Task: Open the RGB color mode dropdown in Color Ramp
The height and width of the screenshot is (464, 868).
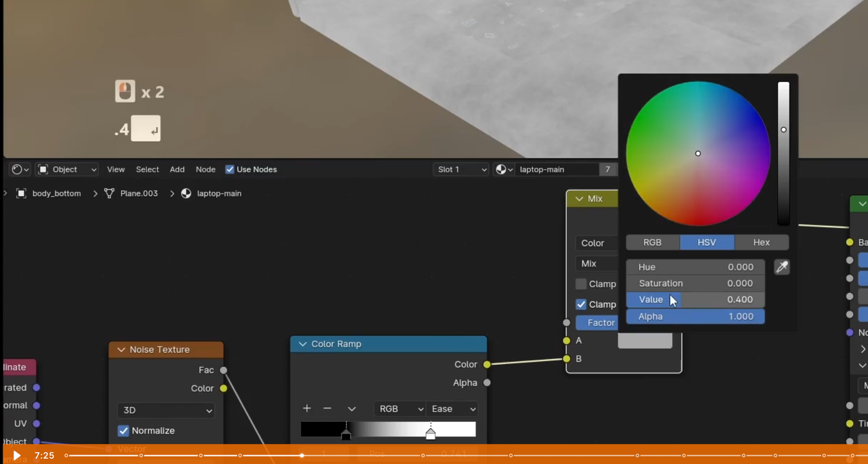Action: point(399,409)
